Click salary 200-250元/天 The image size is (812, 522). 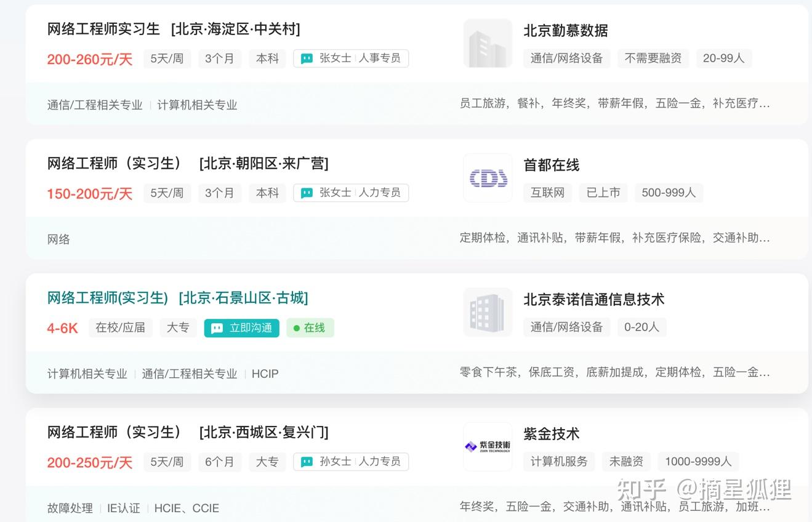point(90,463)
